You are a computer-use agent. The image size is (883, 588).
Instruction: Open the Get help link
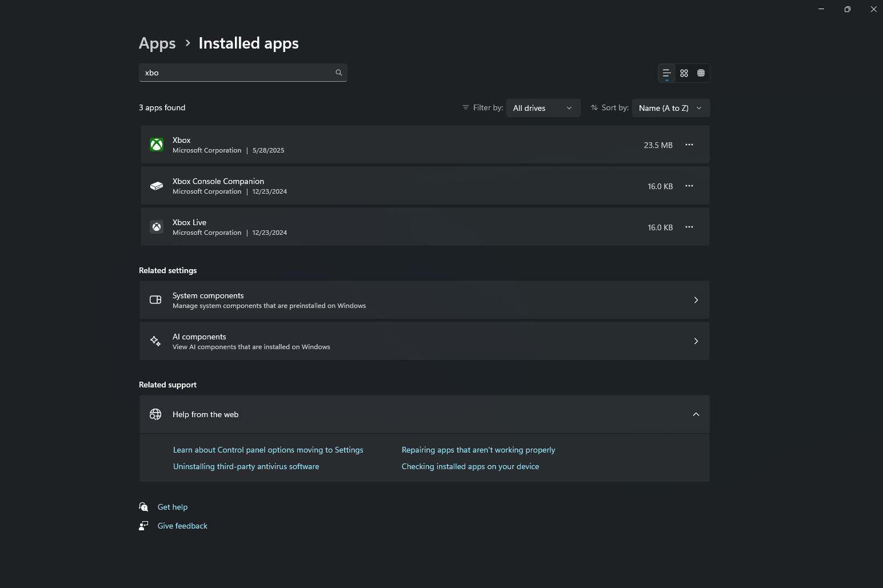pyautogui.click(x=173, y=507)
